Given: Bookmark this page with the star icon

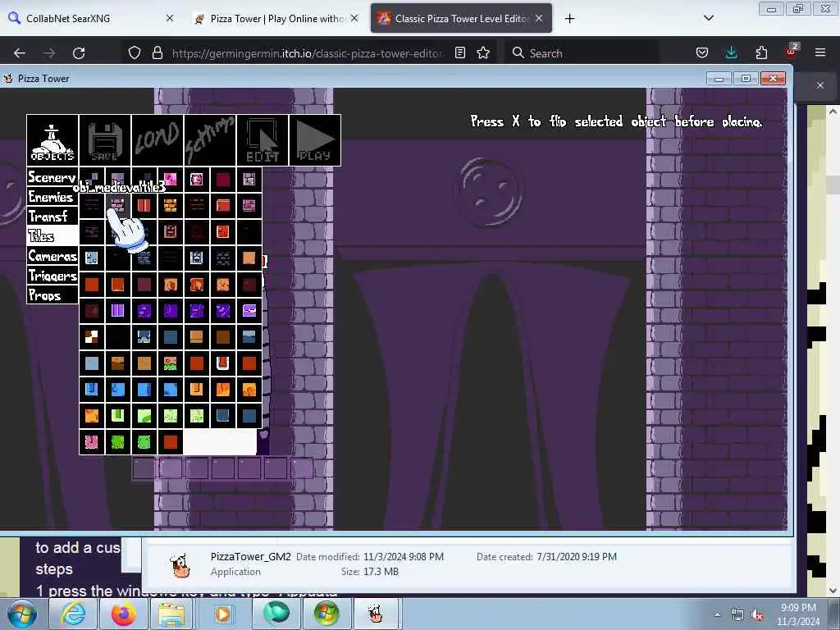Looking at the screenshot, I should click(483, 52).
